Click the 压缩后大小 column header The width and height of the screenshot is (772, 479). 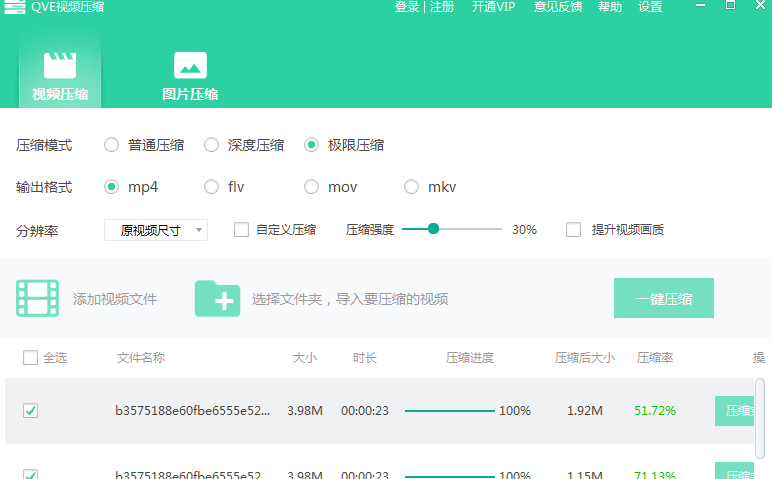585,357
